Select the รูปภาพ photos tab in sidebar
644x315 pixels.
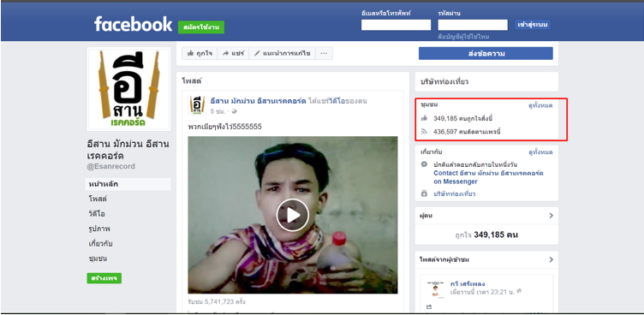[99, 229]
